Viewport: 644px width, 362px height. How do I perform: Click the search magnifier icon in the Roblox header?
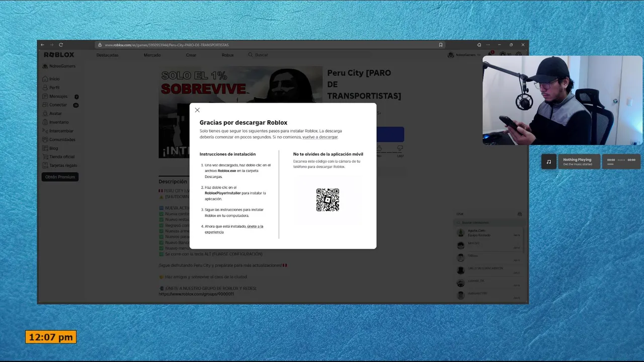click(x=250, y=55)
